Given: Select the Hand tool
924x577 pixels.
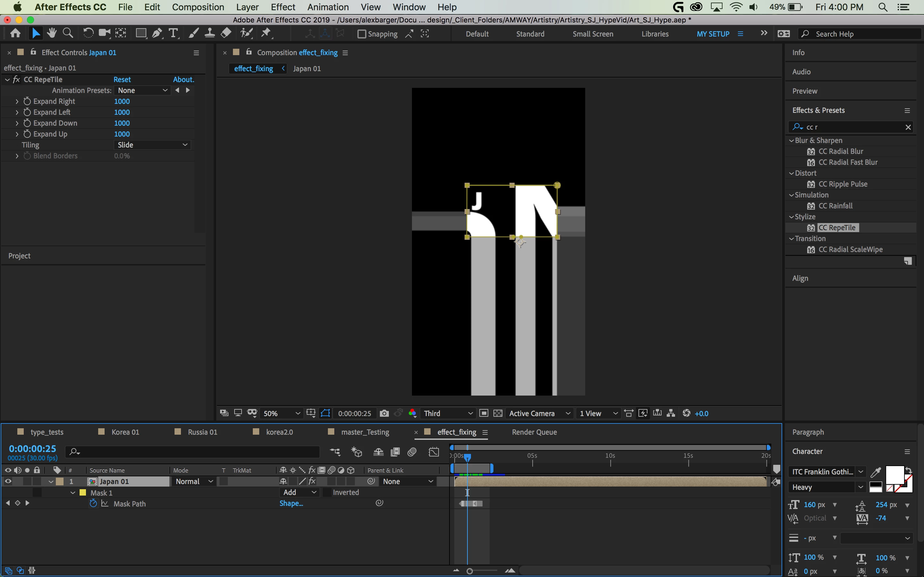Looking at the screenshot, I should coord(52,33).
